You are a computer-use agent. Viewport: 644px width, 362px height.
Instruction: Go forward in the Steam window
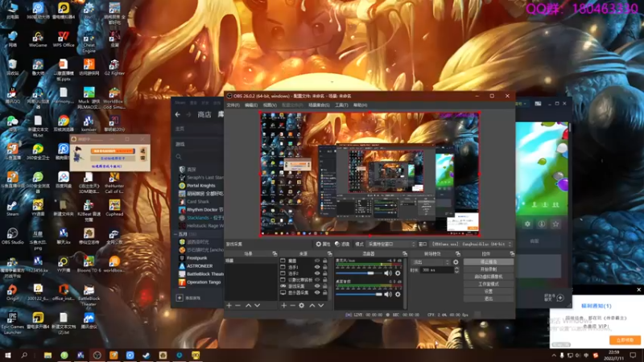tap(189, 114)
